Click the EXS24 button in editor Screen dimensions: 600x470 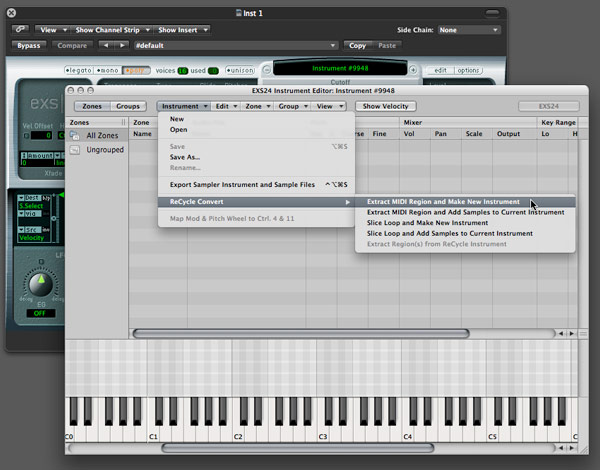pyautogui.click(x=549, y=106)
